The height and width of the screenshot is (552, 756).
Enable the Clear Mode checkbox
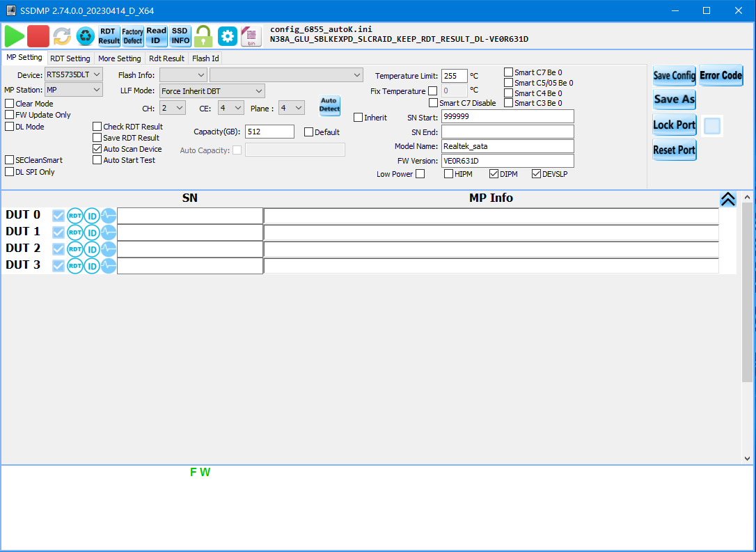(x=10, y=104)
